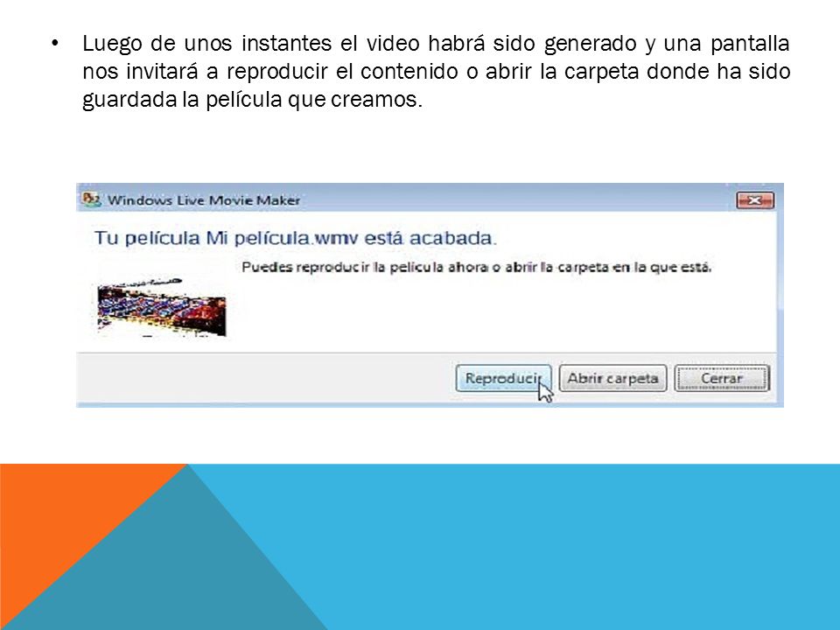Image resolution: width=840 pixels, height=630 pixels.
Task: Click the Movie Maker title bar icon
Action: point(91,199)
